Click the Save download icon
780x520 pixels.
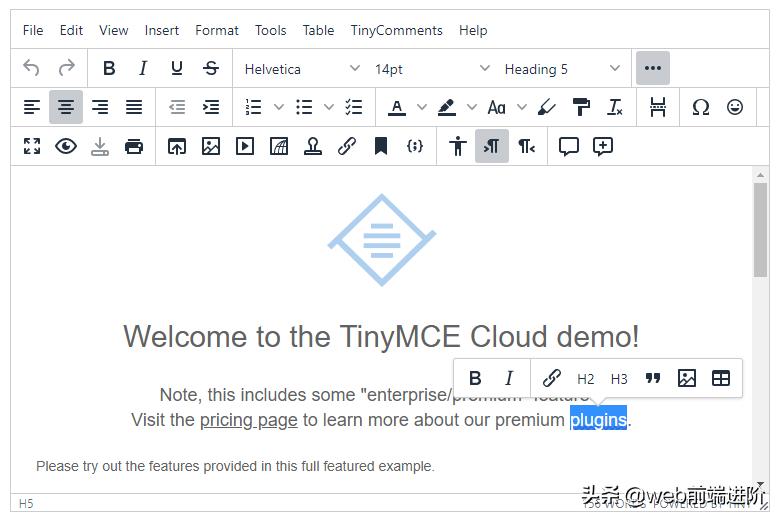(x=100, y=146)
